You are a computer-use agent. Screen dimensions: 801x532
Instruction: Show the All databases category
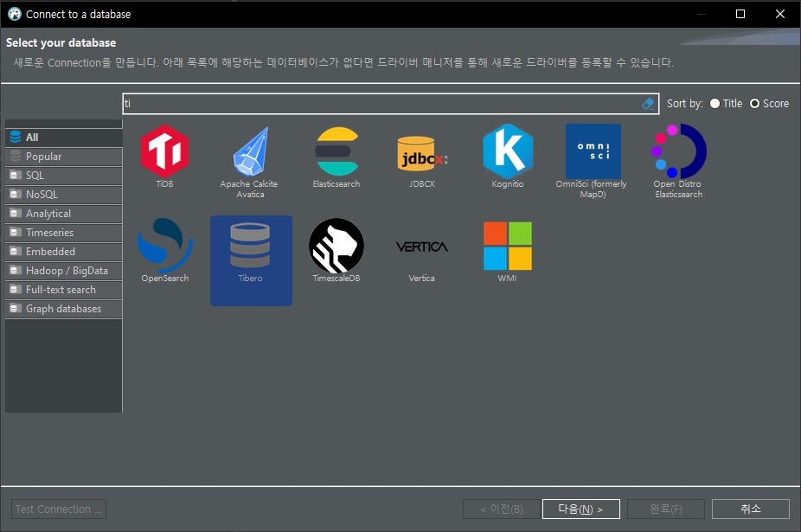pyautogui.click(x=64, y=138)
